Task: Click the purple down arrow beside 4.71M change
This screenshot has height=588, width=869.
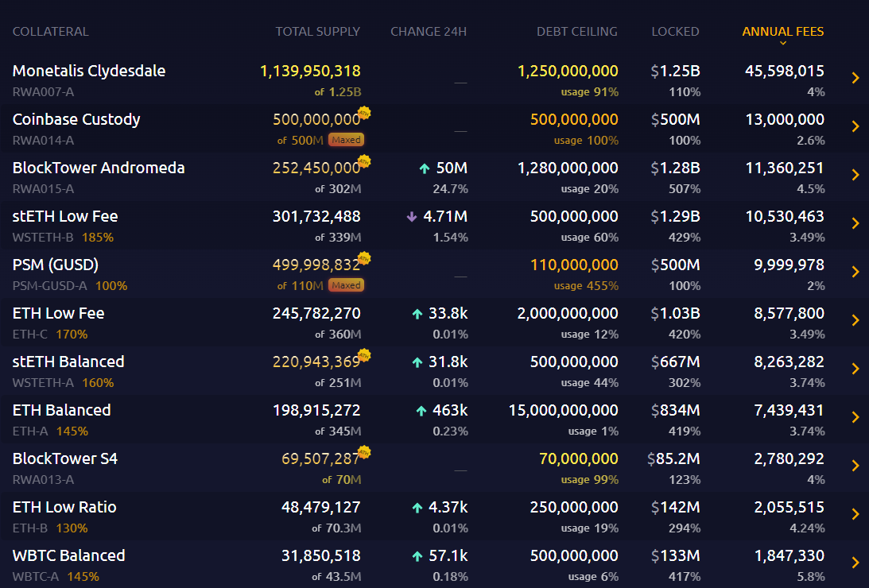Action: pos(412,216)
